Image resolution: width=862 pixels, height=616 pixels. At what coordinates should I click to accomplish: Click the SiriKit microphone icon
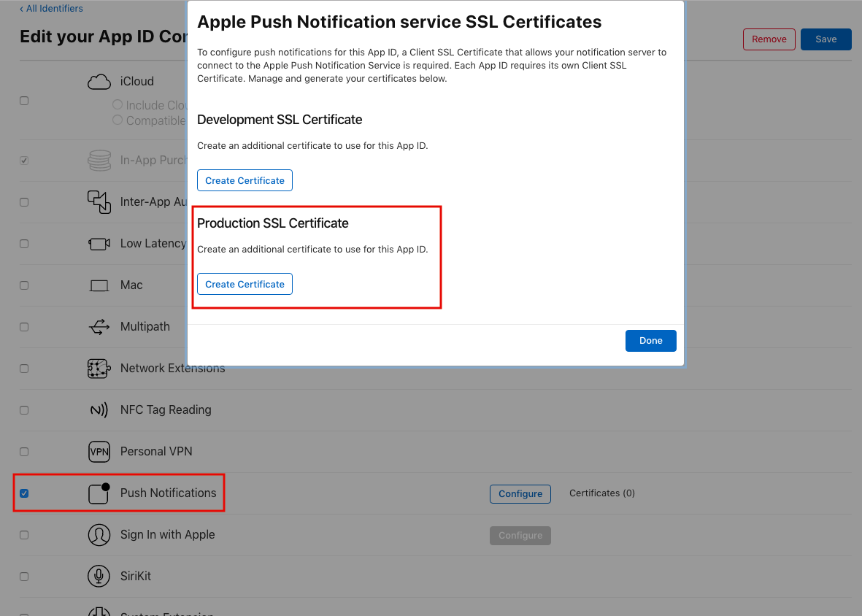click(99, 577)
